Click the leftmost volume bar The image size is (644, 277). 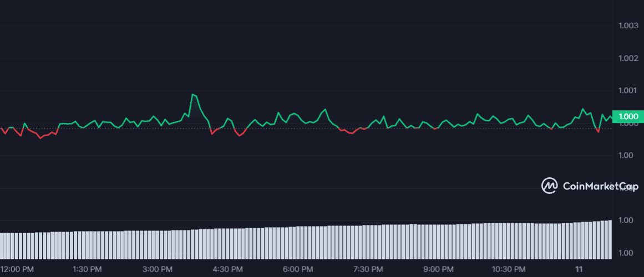2,246
